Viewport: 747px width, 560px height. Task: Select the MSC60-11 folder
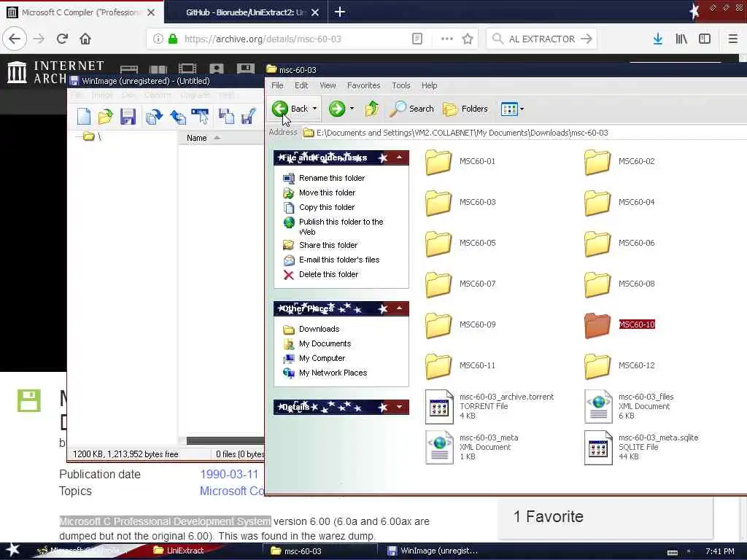pos(460,366)
